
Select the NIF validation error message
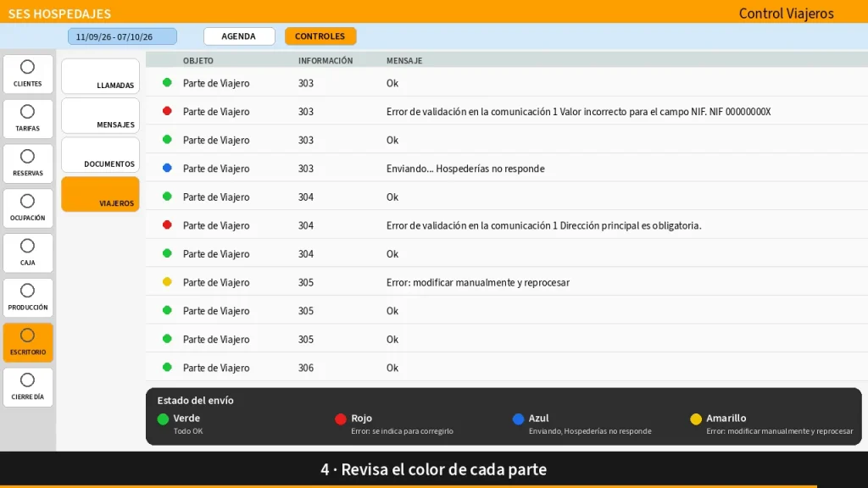tap(578, 112)
